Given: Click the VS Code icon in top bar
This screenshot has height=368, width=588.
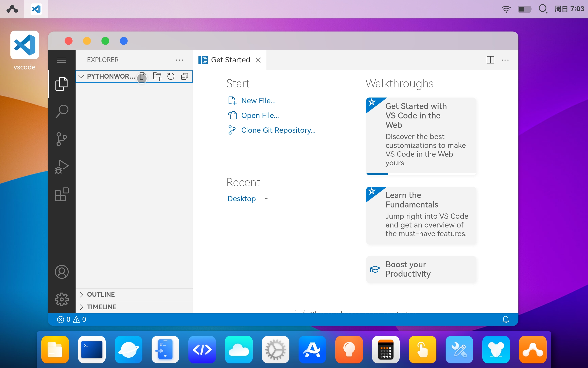Looking at the screenshot, I should click(36, 9).
